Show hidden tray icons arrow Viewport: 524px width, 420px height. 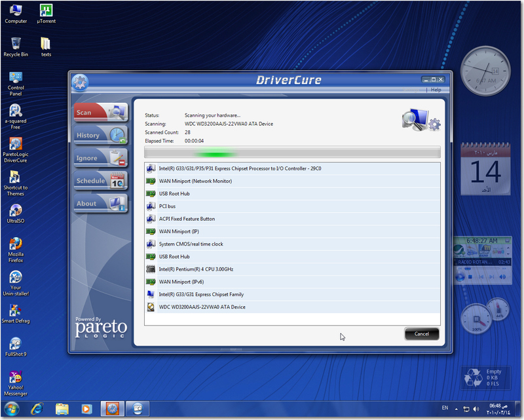click(456, 409)
